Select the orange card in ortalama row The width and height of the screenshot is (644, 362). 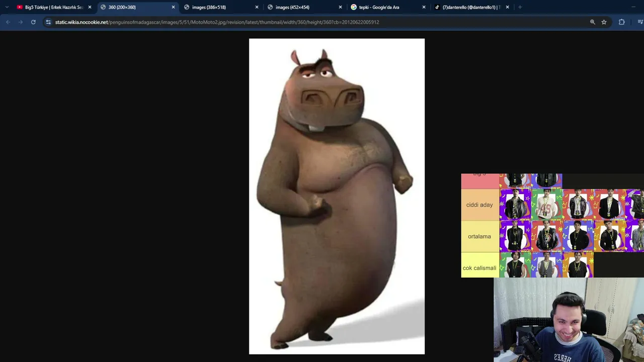pyautogui.click(x=609, y=236)
